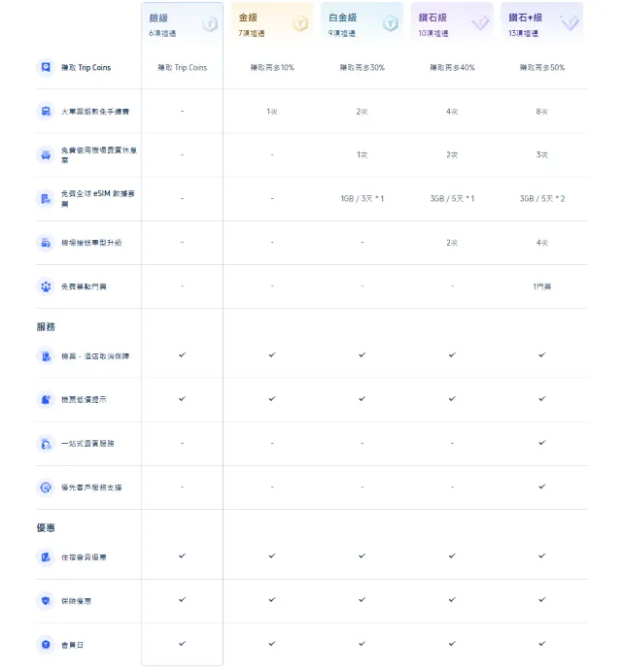This screenshot has width=622, height=672.
Task: Click the '3次' airport lounge Diamond Plus value
Action: [x=541, y=155]
